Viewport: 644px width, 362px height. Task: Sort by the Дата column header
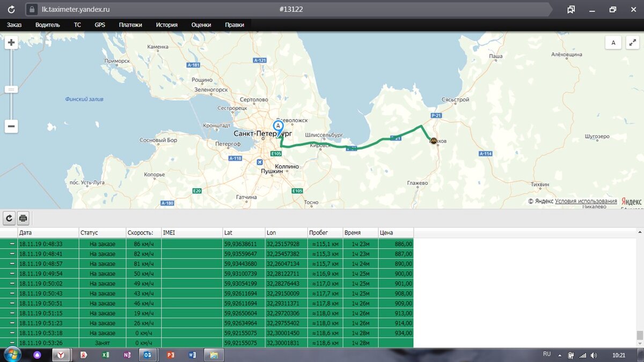pos(48,233)
